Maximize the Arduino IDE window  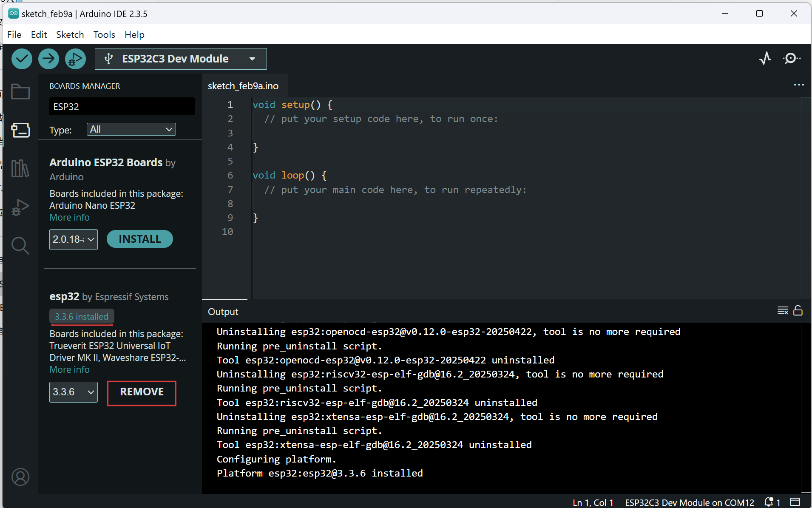pos(759,14)
